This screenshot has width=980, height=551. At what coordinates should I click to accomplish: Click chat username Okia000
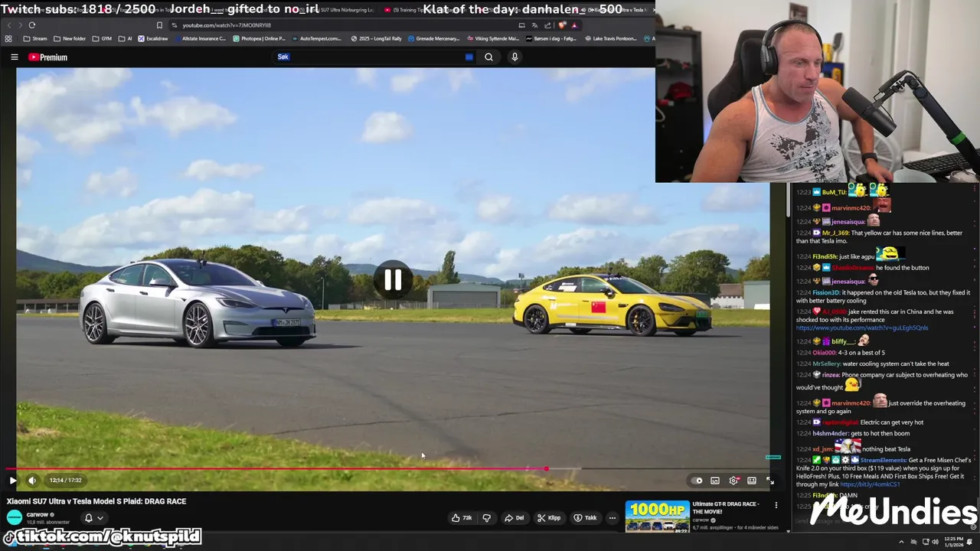824,353
